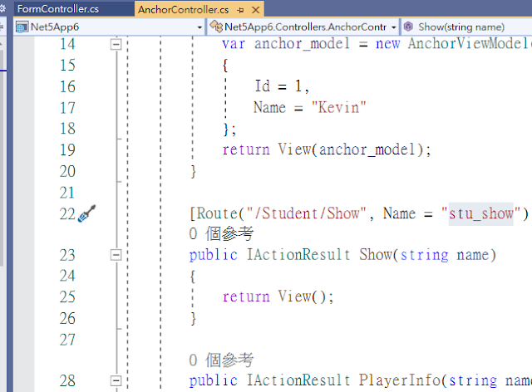Collapse the PlayerInfo method at line 28
This screenshot has width=532, height=392.
click(116, 380)
